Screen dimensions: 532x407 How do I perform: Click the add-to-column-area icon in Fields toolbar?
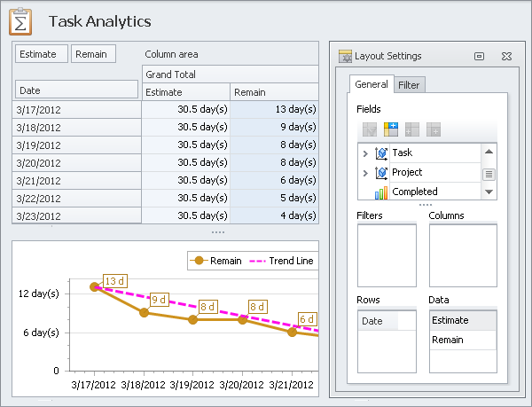pos(391,129)
